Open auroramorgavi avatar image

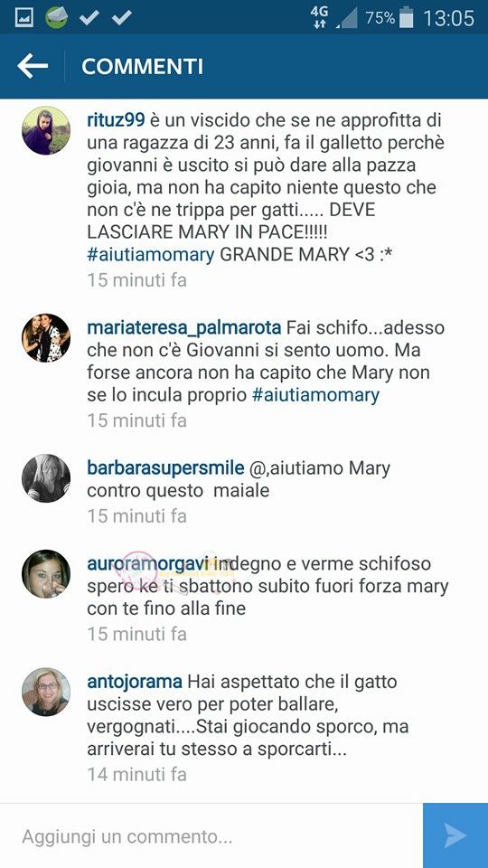tap(46, 574)
